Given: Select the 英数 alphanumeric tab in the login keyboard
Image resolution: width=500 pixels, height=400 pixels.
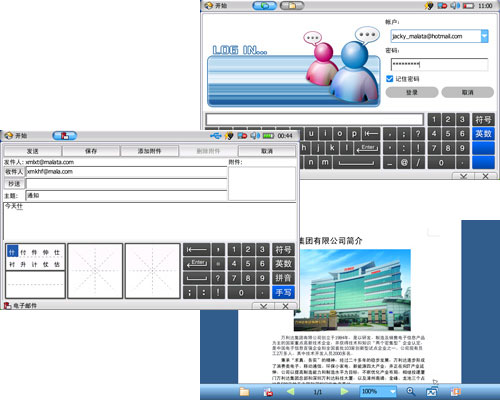Looking at the screenshot, I should (x=483, y=134).
